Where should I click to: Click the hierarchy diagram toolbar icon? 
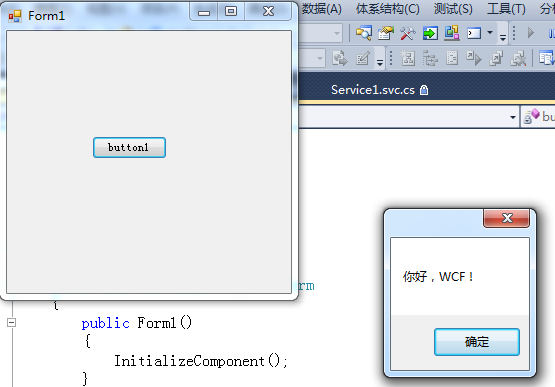tap(407, 58)
